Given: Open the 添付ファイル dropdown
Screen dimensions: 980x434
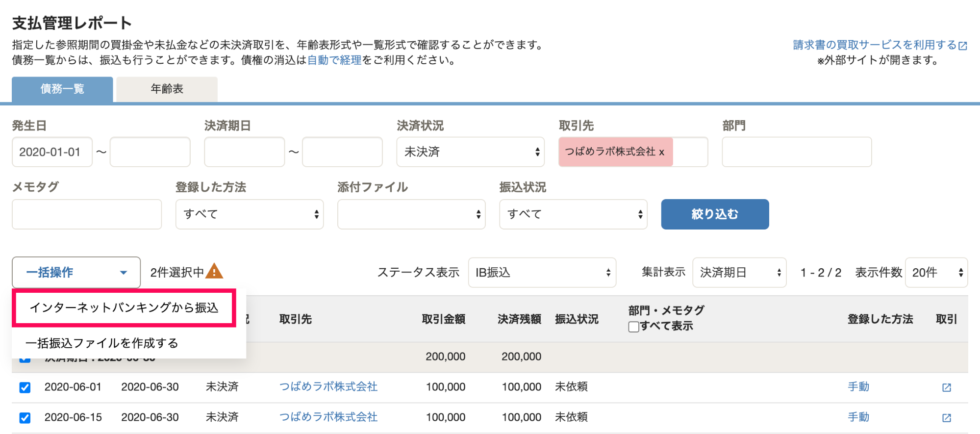Looking at the screenshot, I should pyautogui.click(x=411, y=214).
